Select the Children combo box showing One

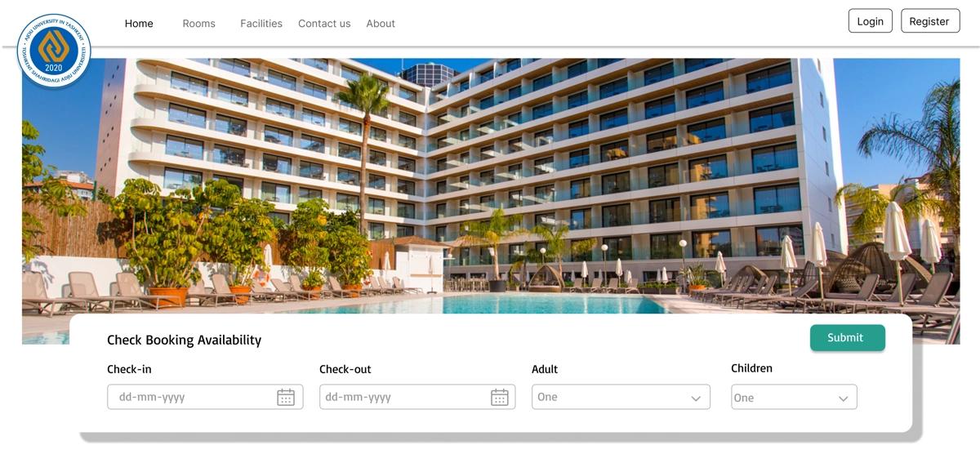[794, 397]
